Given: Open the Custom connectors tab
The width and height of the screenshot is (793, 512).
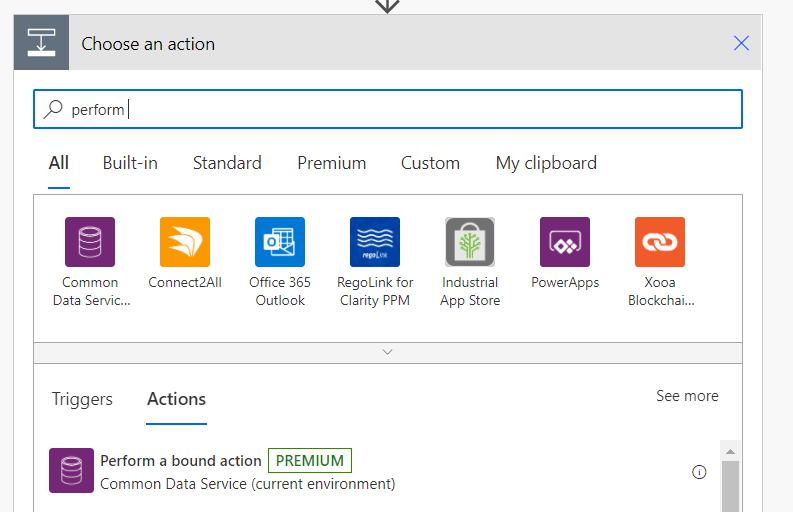Looking at the screenshot, I should pos(430,163).
